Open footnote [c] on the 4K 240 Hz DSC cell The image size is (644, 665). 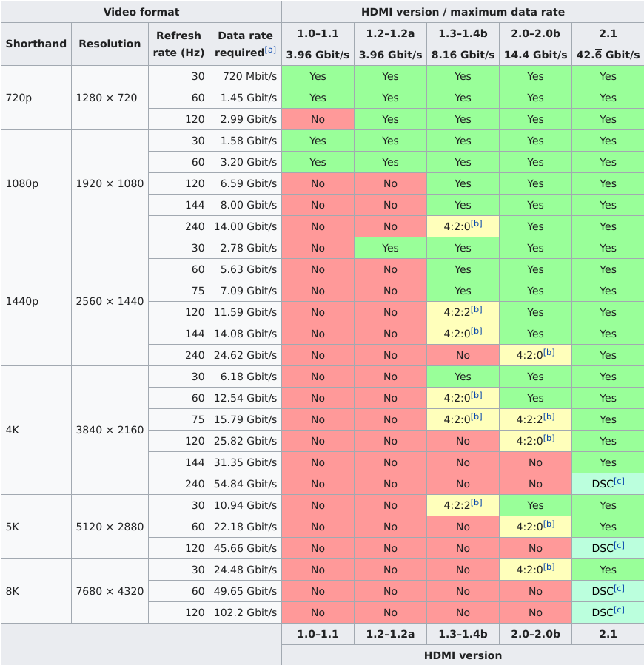coord(620,479)
